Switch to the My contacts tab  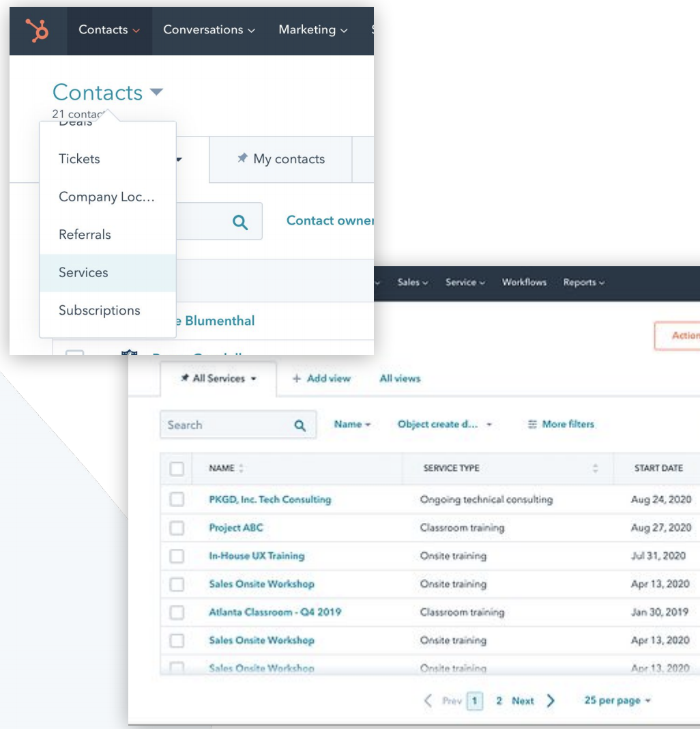(x=280, y=159)
